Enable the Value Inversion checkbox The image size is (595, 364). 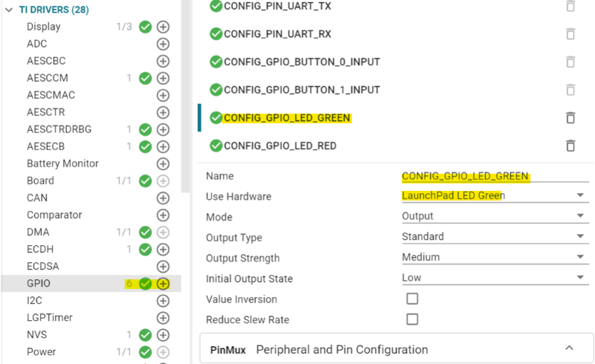pos(412,299)
